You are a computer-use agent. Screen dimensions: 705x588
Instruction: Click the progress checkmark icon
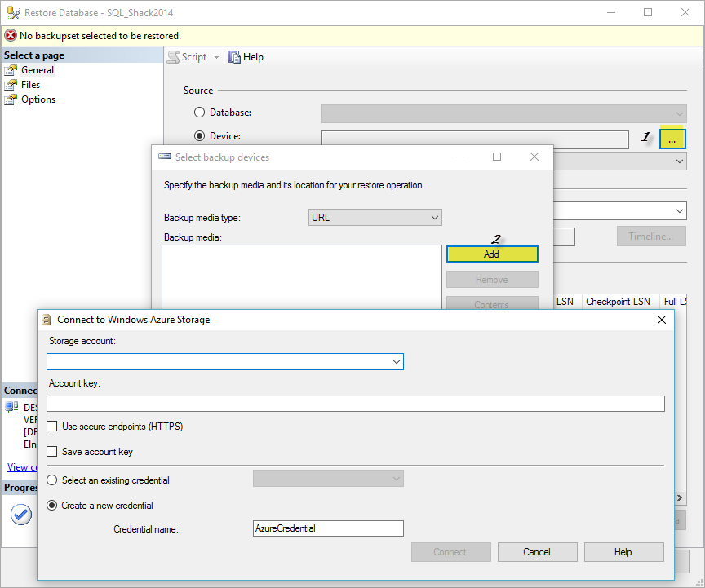coord(20,515)
